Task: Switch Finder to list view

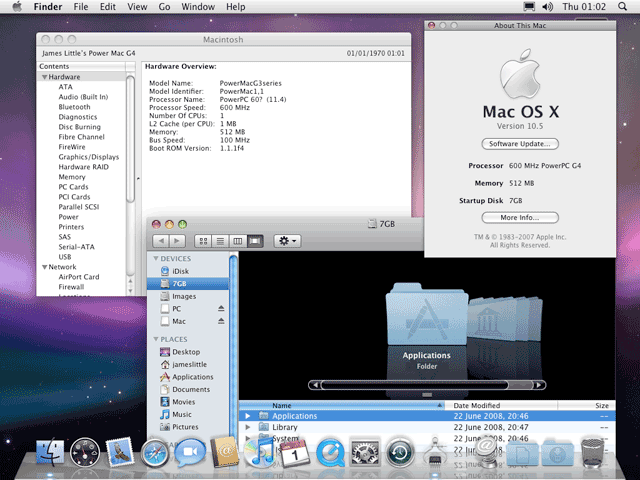Action: click(220, 241)
